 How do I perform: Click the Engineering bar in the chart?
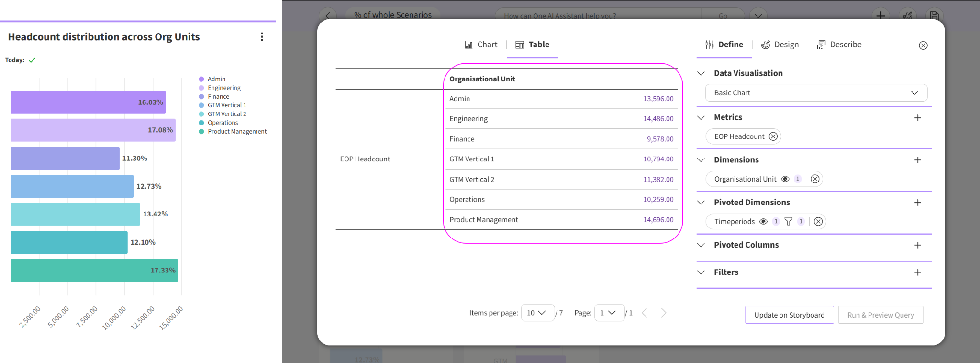pyautogui.click(x=93, y=130)
